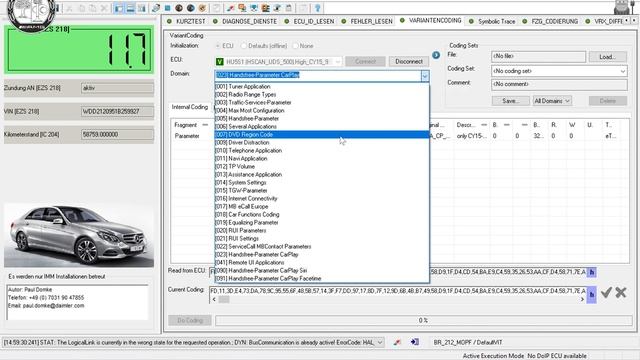
Task: Click the Disconnect button
Action: click(409, 61)
